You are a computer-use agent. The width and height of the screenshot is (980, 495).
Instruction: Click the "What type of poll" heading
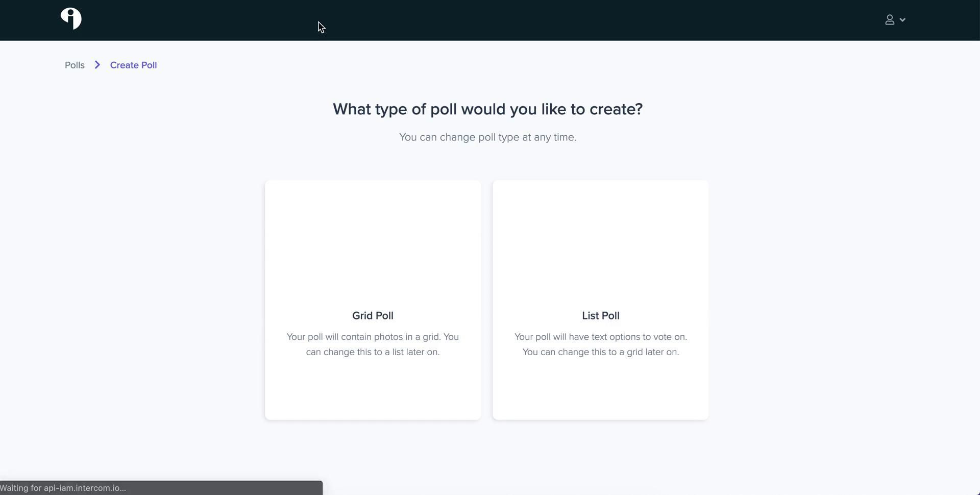point(487,109)
